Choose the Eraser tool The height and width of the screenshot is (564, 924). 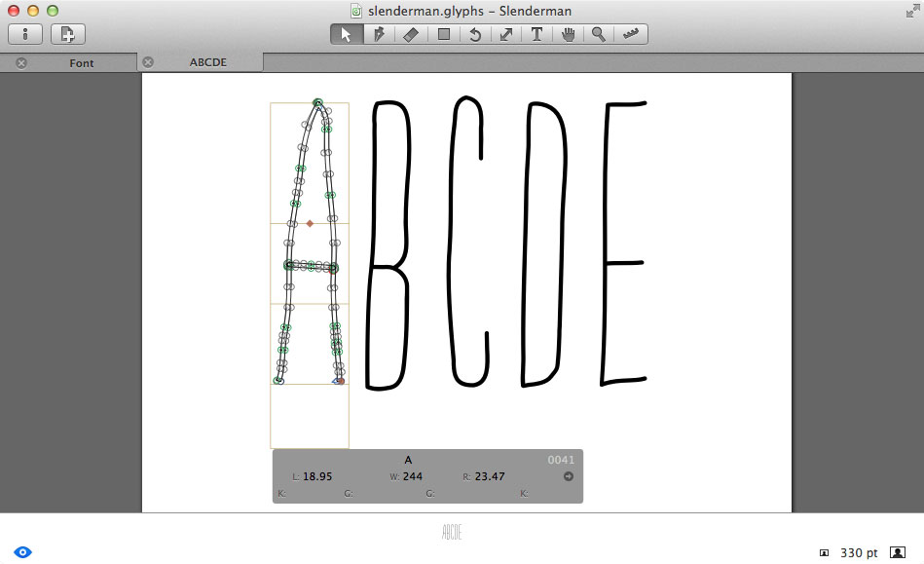(411, 34)
